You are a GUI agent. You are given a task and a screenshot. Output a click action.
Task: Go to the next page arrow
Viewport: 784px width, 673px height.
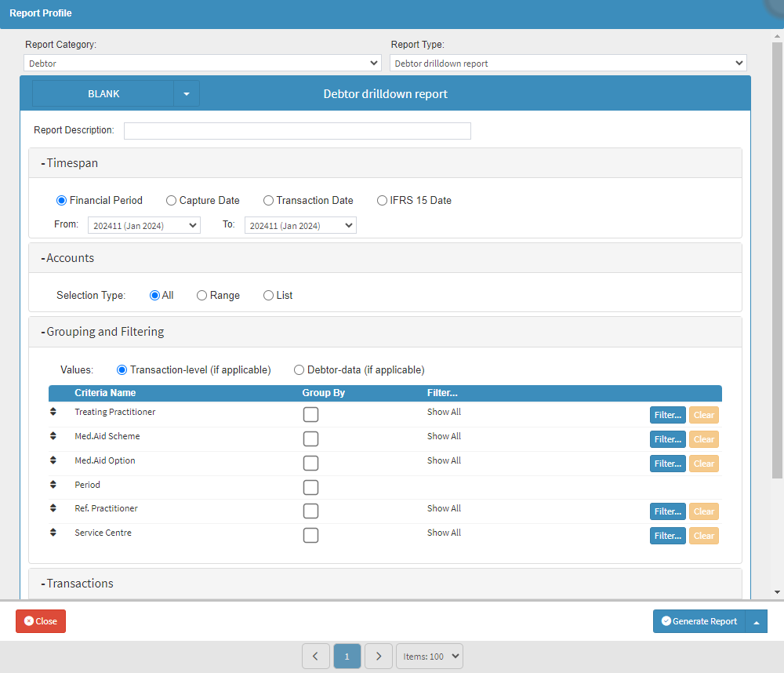pos(379,657)
